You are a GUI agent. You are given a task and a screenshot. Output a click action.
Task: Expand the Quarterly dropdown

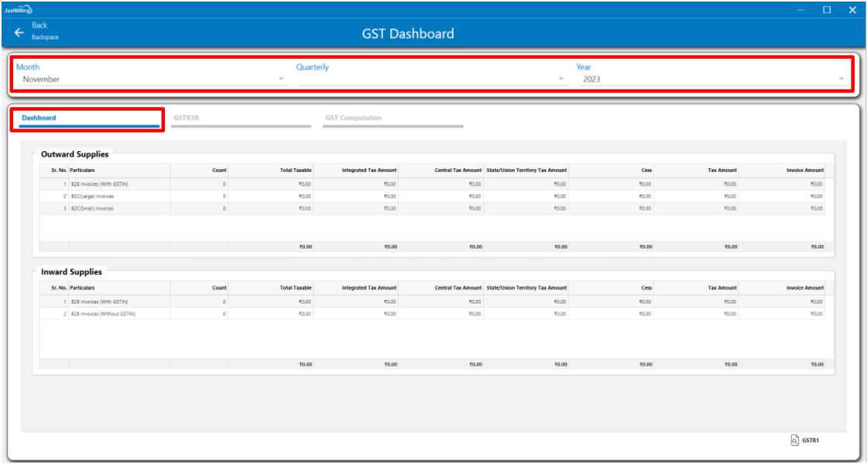pyautogui.click(x=431, y=79)
